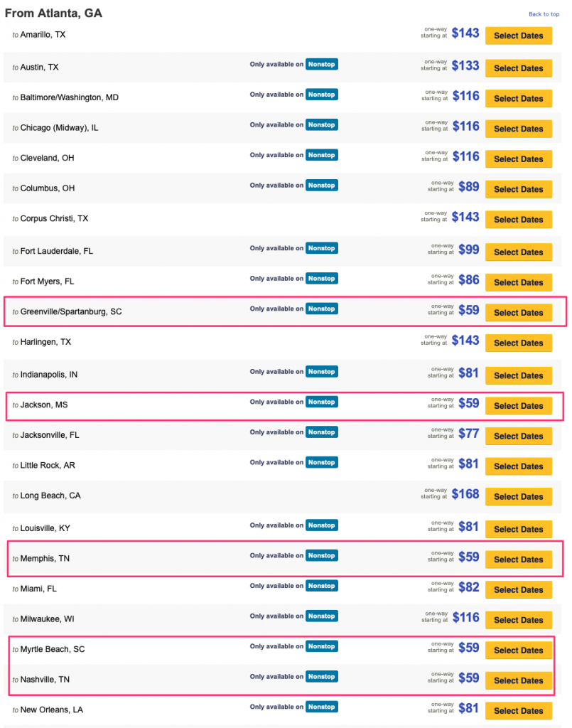Click the $168 Long Beach fare price
This screenshot has width=572, height=728.
tap(465, 494)
